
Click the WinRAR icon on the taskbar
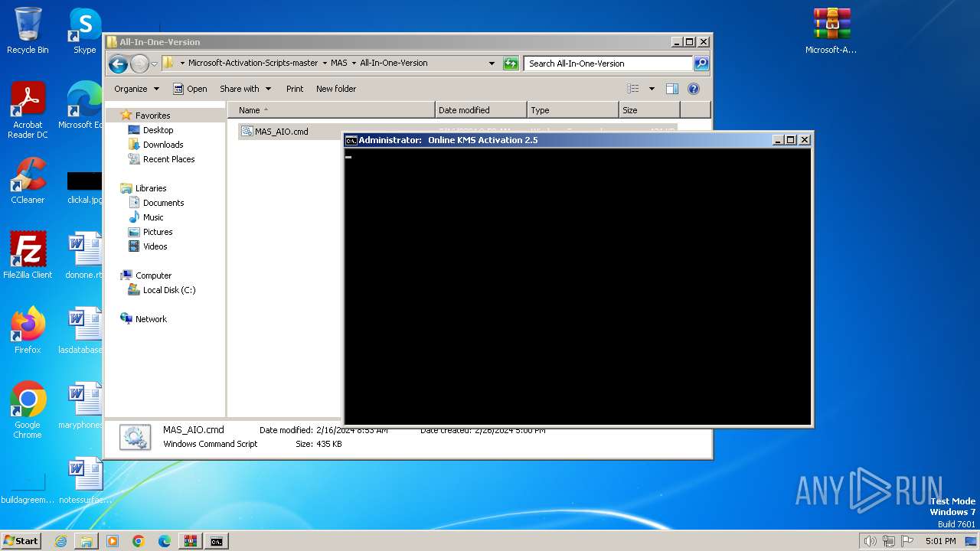[x=191, y=541]
